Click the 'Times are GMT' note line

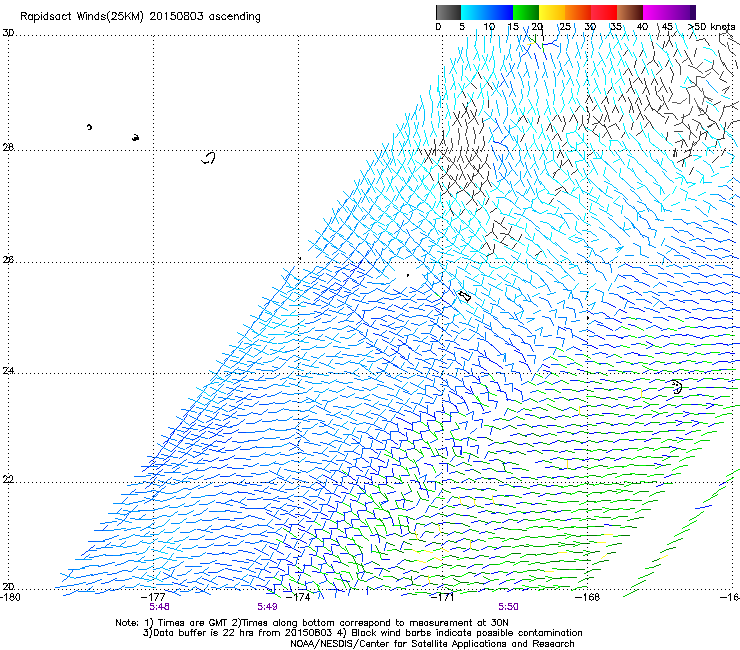[312, 623]
